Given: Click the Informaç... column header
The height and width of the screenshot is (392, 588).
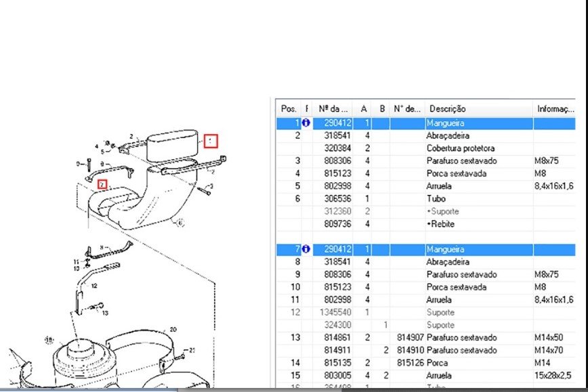Looking at the screenshot, I should pyautogui.click(x=555, y=109).
